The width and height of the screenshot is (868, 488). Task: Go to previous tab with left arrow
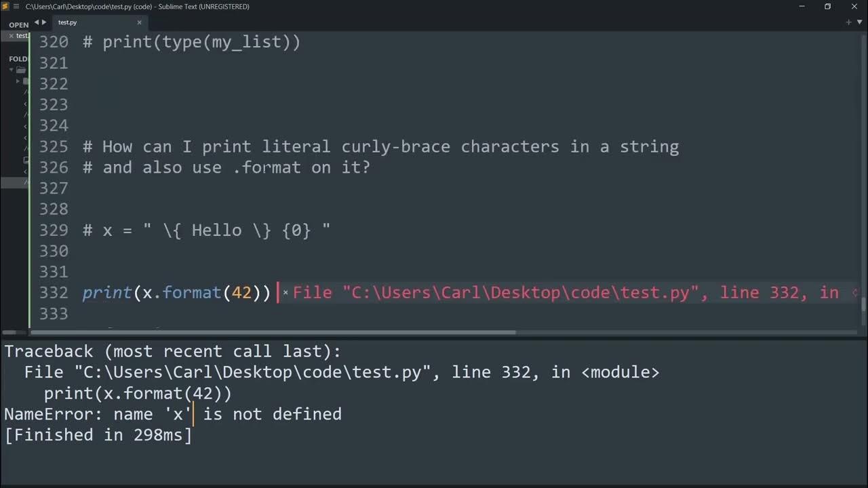pyautogui.click(x=37, y=22)
